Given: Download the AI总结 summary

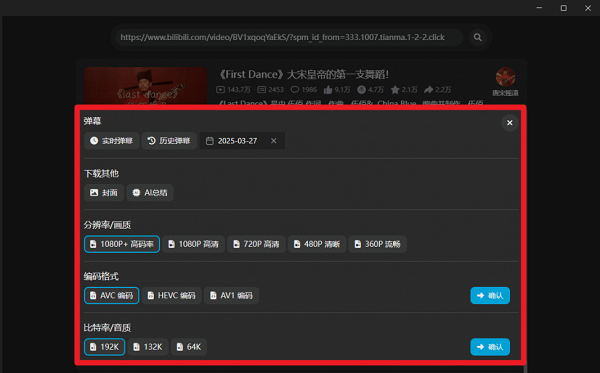Looking at the screenshot, I should coord(150,192).
